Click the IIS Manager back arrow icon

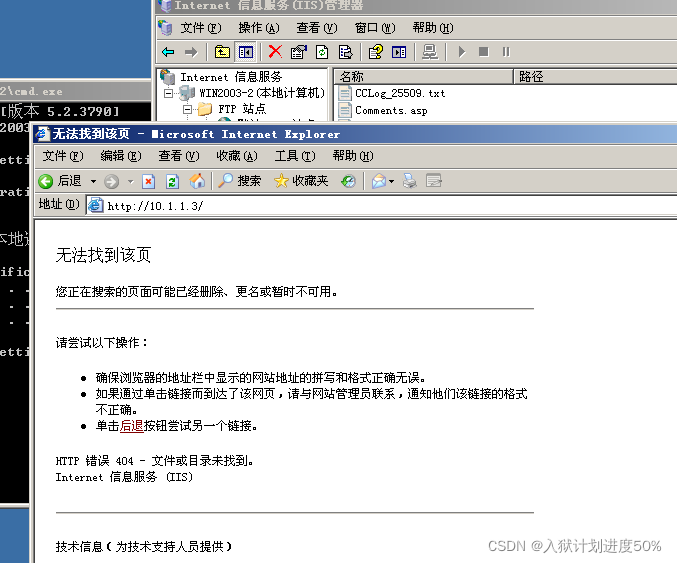point(168,52)
